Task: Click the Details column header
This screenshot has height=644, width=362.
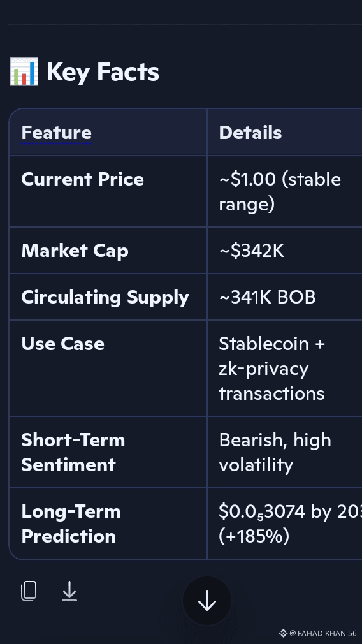Action: click(x=250, y=133)
